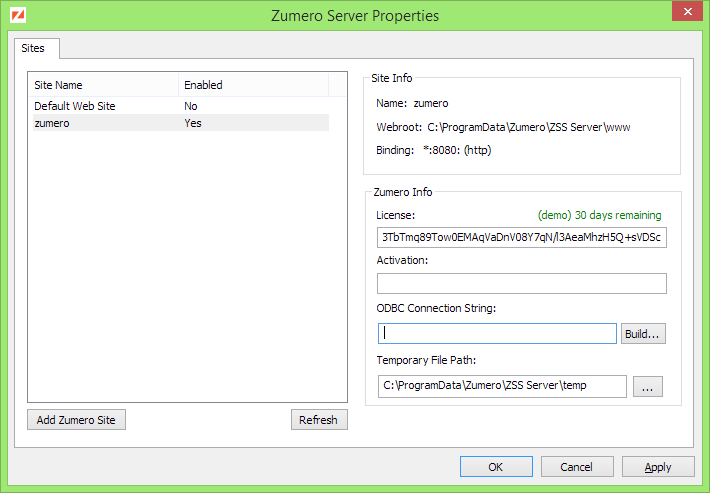710x493 pixels.
Task: Select the zumero site row
Action: pos(52,123)
